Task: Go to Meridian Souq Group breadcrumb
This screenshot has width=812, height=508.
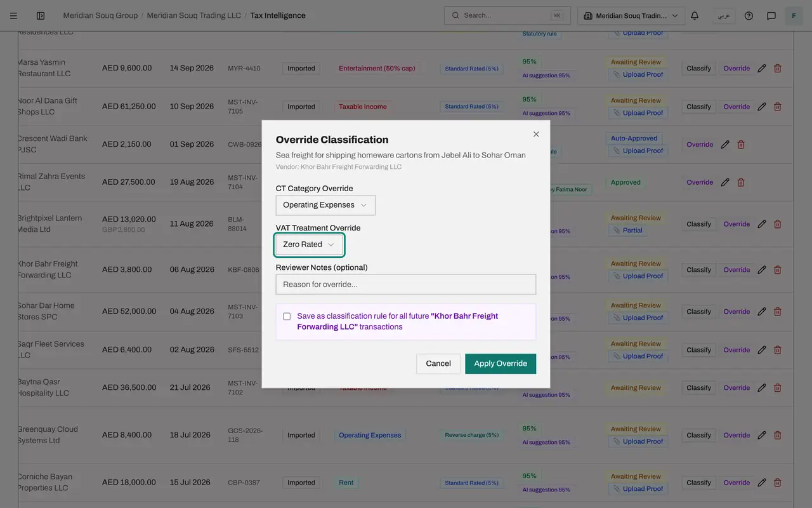Action: 100,15
